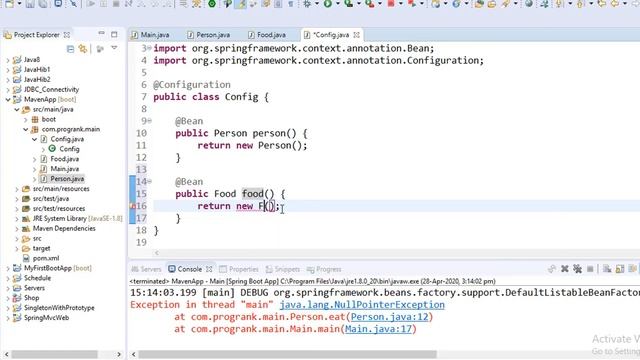Close the Project Explorer view tab
Viewport: 640px width, 360px height.
coord(67,35)
